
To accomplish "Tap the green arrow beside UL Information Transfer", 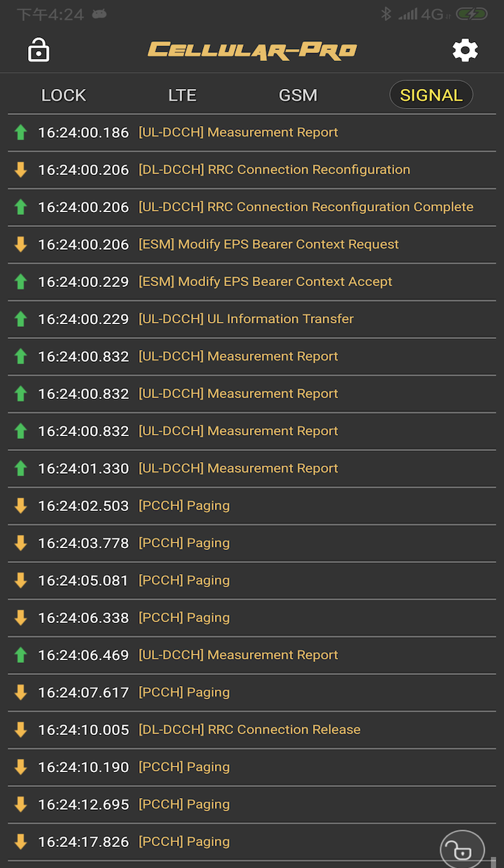I will [x=21, y=319].
